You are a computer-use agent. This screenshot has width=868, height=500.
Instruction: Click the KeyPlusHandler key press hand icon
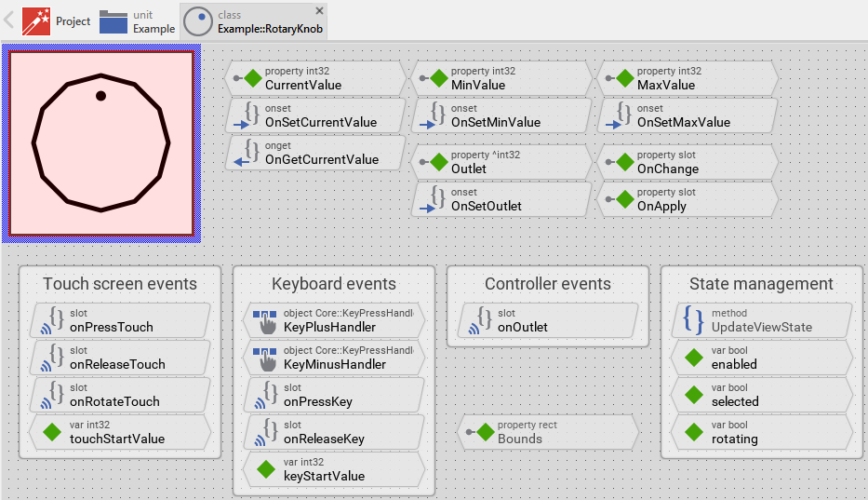point(266,320)
